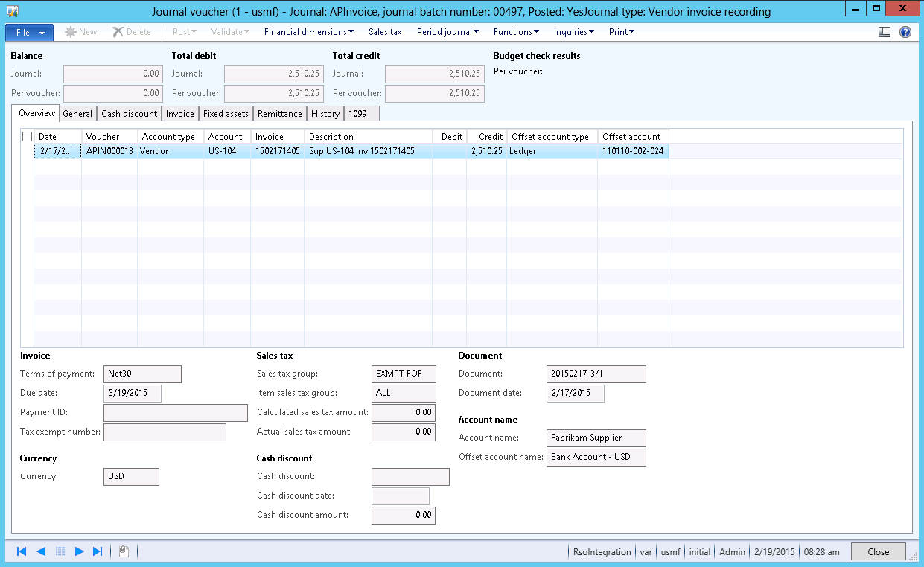This screenshot has height=567, width=924.
Task: Mark the APIN000013 journal line checkbox
Action: (27, 150)
